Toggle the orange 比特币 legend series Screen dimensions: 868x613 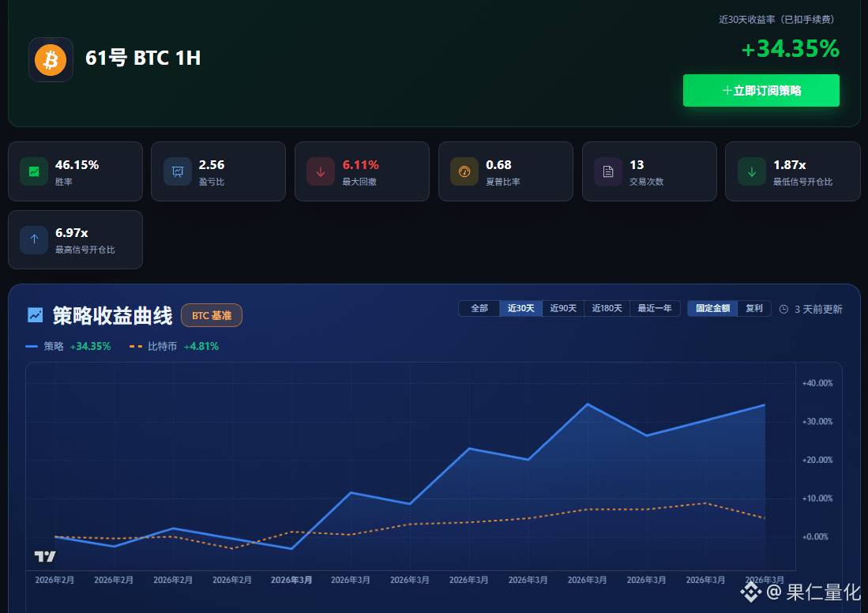[174, 346]
